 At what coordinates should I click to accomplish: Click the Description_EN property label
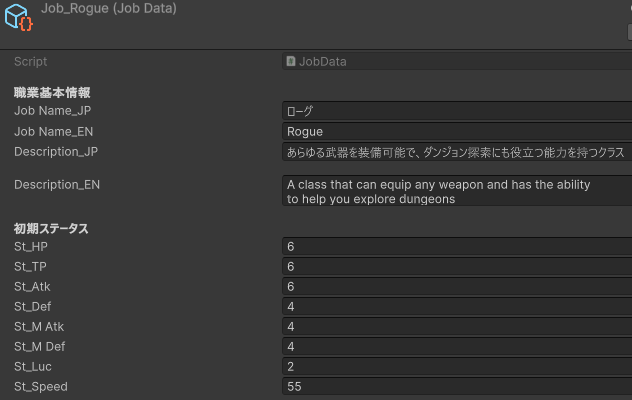click(57, 185)
